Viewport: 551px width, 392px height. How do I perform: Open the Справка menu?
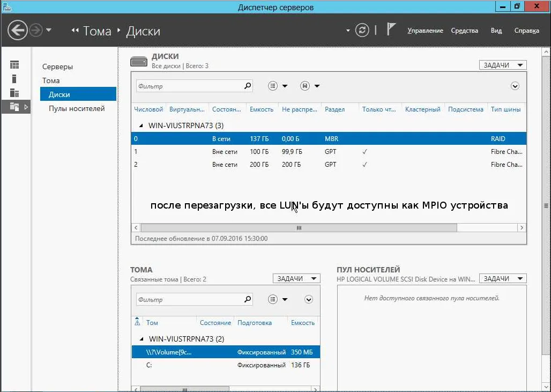(526, 31)
